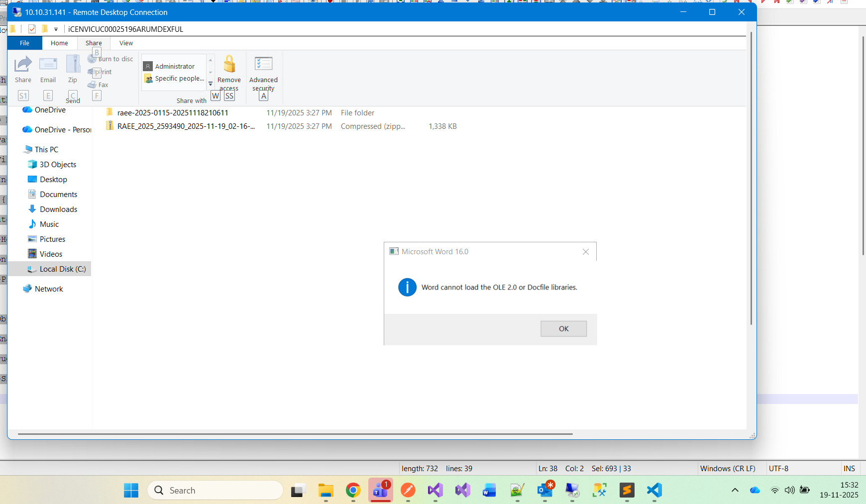The height and width of the screenshot is (504, 866).
Task: Open Google Chrome from taskbar
Action: click(353, 491)
